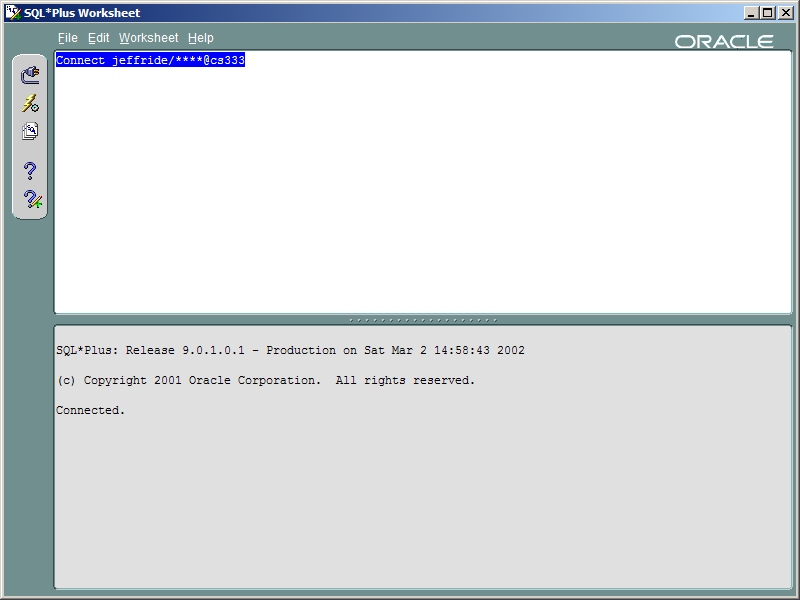This screenshot has width=800, height=600.
Task: Click the 'Connected.' message in the output
Action: click(x=91, y=410)
